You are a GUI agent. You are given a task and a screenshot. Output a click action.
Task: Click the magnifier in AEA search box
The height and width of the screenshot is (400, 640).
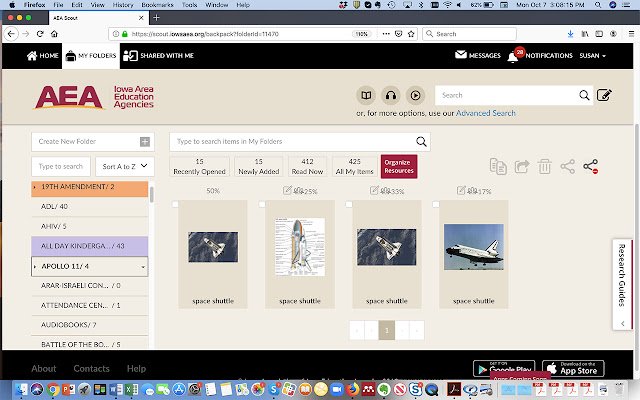coord(584,95)
